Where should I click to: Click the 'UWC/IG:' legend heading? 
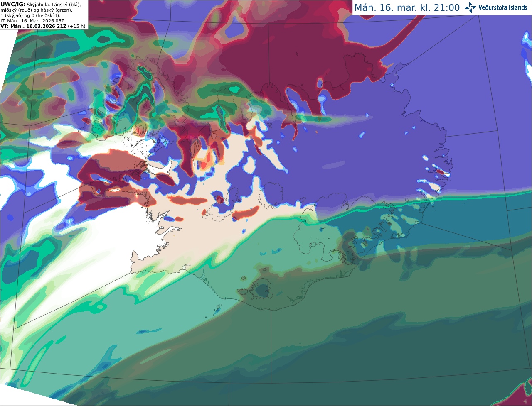coord(13,5)
